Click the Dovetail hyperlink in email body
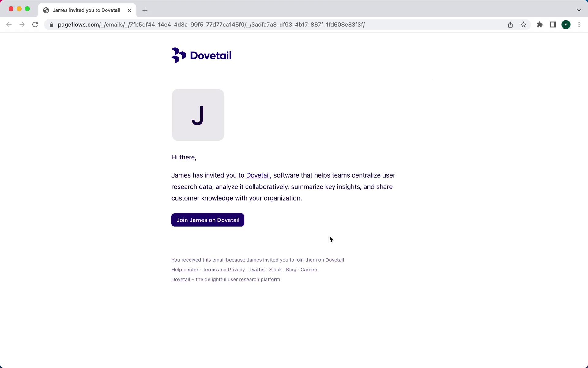The image size is (588, 368). tap(258, 175)
